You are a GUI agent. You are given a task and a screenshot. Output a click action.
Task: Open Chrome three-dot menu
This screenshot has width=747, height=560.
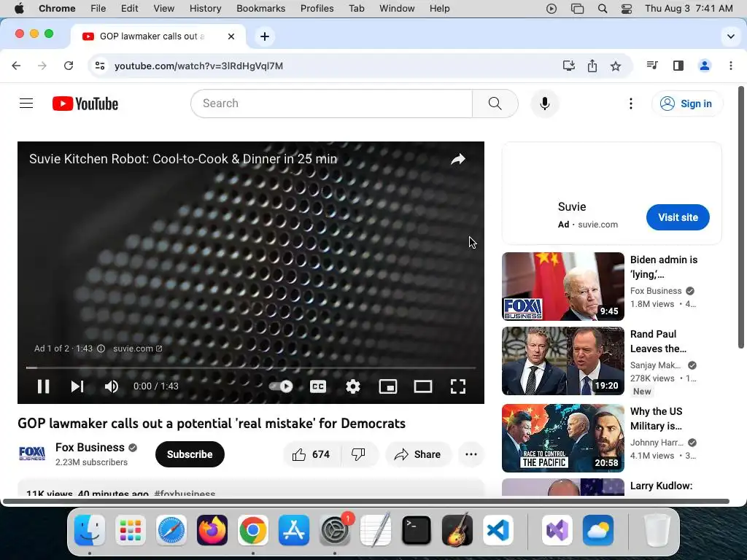tap(731, 66)
